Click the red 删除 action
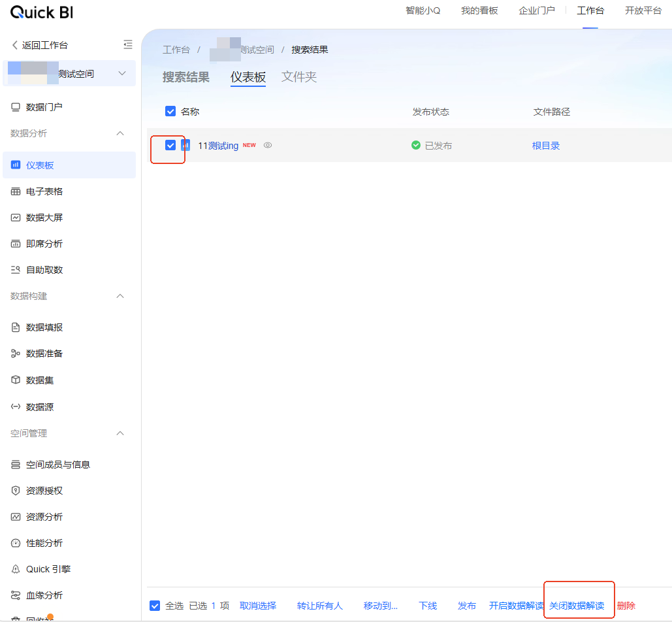672x622 pixels. pos(626,606)
